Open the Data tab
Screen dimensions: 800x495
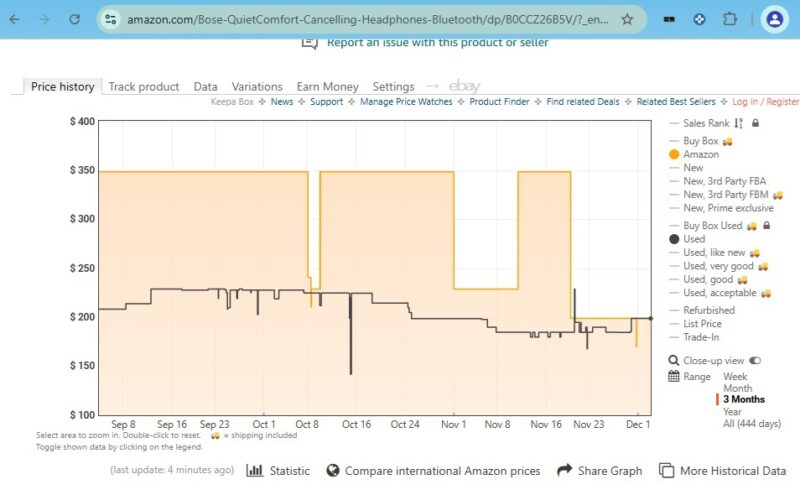pos(205,87)
